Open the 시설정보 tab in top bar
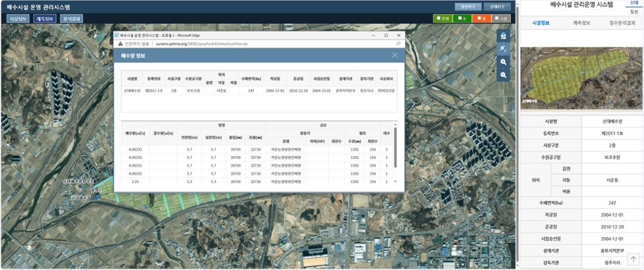The width and height of the screenshot is (644, 270). [x=19, y=18]
